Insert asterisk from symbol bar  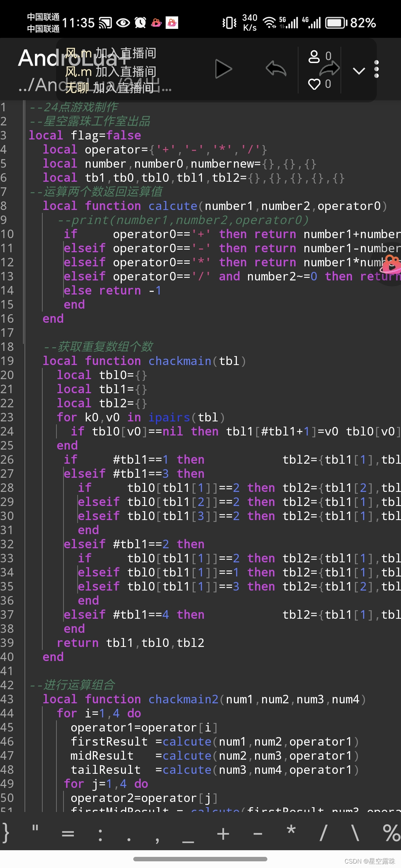291,830
